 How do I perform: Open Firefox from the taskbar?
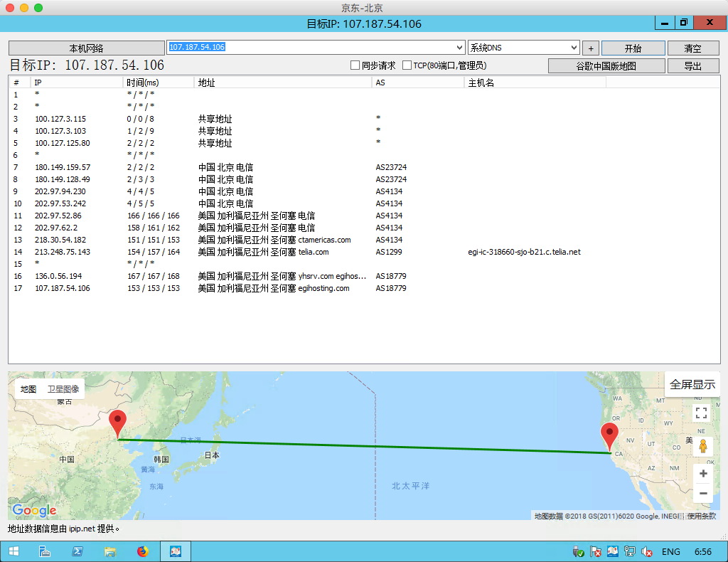pos(143,551)
